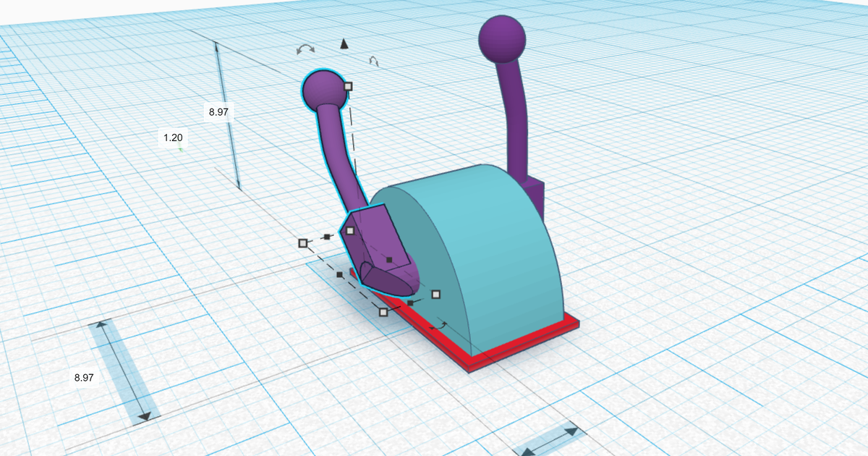The width and height of the screenshot is (868, 456).
Task: Click the black handle along the dashed bounding box
Action: point(339,275)
